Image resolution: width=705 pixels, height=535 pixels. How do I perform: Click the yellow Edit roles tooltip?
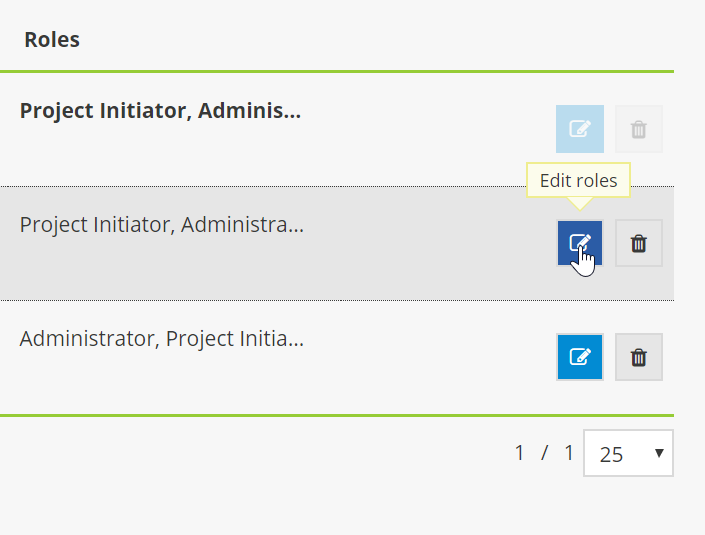(578, 181)
